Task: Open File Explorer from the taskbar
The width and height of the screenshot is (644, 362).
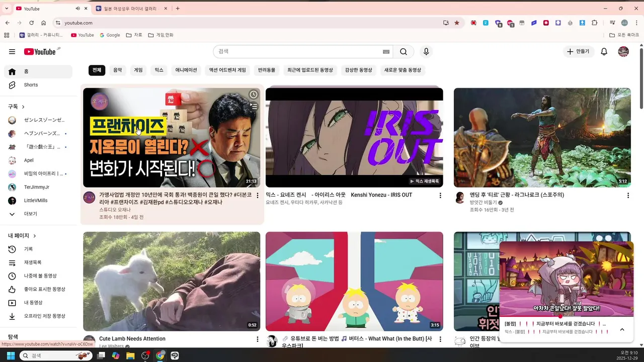Action: point(130,355)
